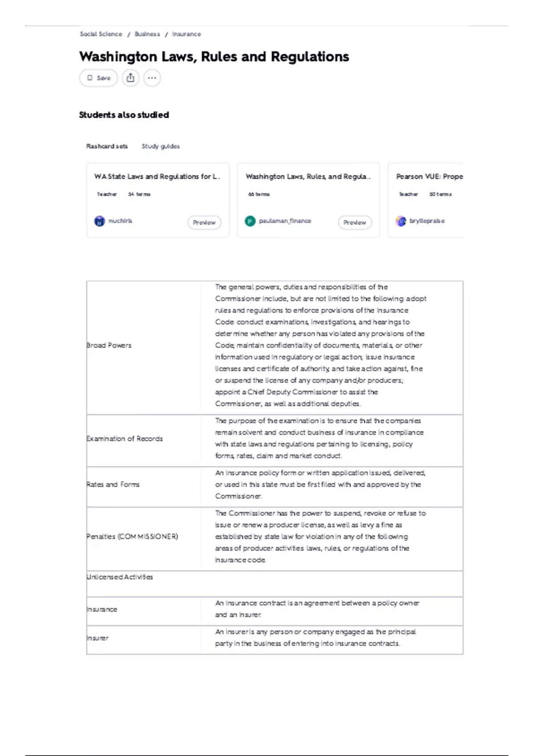Click the page title Washington Laws, Rules and Regulations
534x756 pixels.
click(214, 56)
